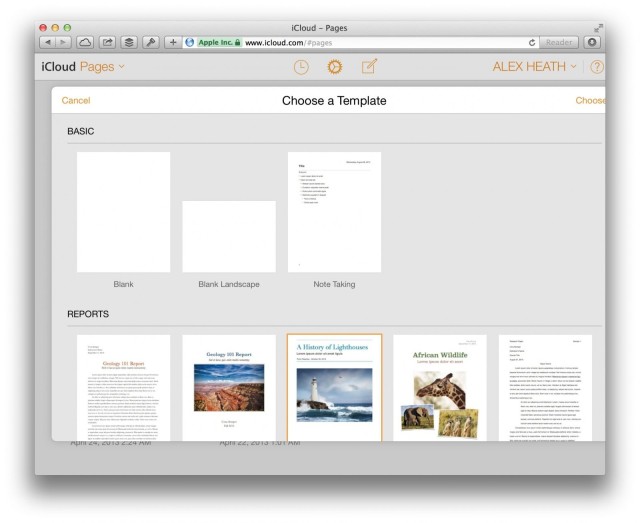This screenshot has width=640, height=523.
Task: Reload the page using the refresh icon
Action: tap(532, 43)
